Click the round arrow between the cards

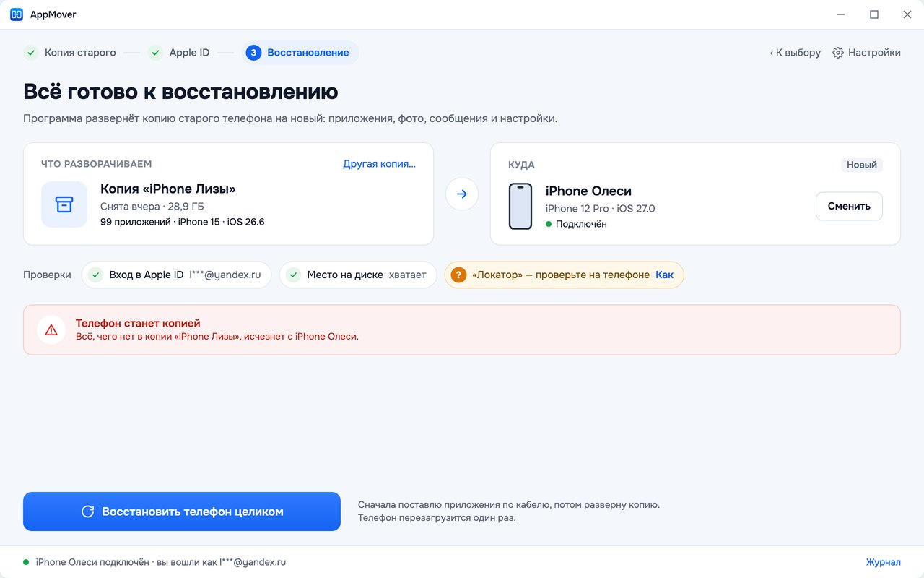[462, 194]
